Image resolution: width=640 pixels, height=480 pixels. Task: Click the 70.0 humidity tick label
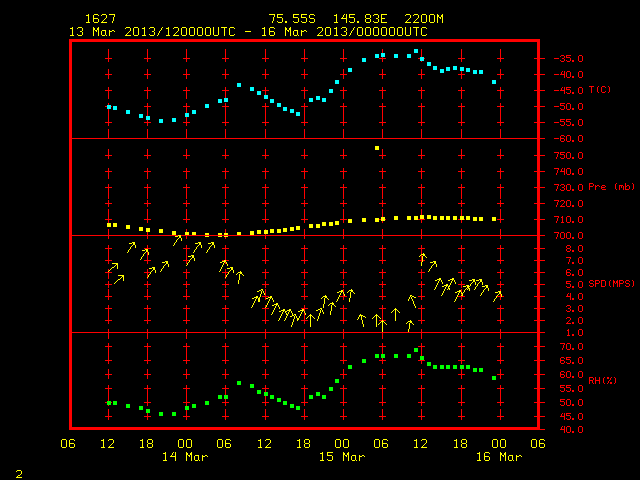[571, 347]
